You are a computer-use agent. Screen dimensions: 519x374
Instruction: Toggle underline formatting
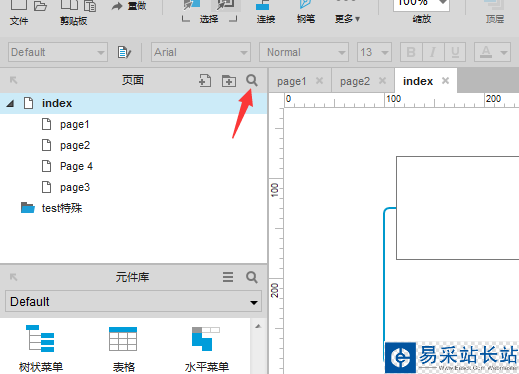[x=455, y=52]
